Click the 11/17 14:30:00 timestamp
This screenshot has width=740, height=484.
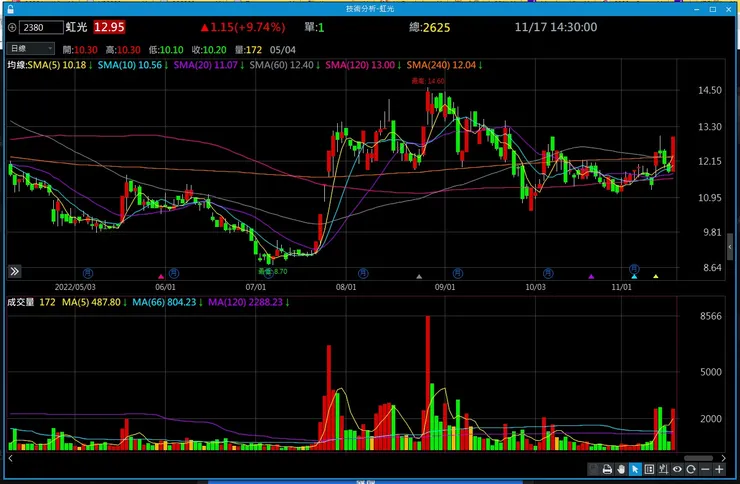click(x=555, y=27)
